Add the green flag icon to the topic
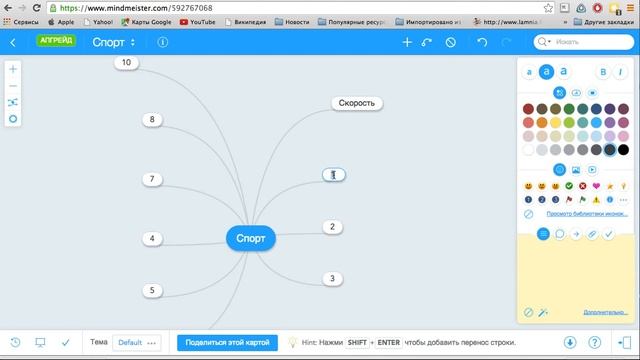The height and width of the screenshot is (360, 640). [x=582, y=200]
